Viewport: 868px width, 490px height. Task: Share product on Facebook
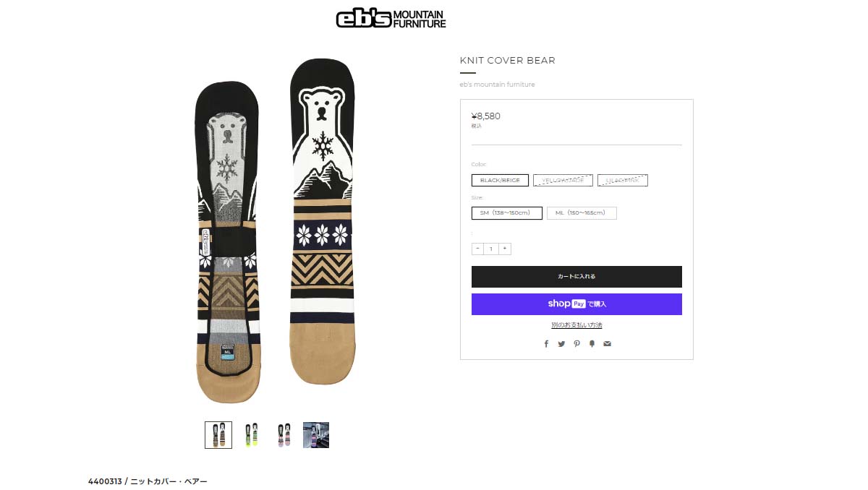pos(546,344)
